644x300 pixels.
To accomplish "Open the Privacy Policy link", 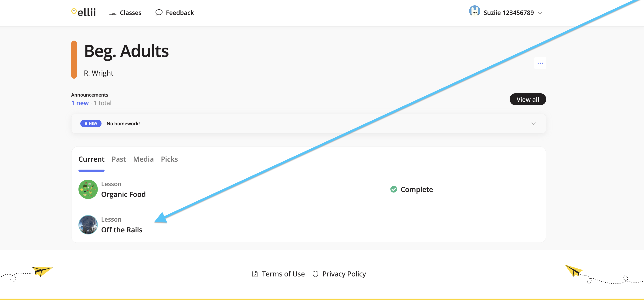I will 344,274.
